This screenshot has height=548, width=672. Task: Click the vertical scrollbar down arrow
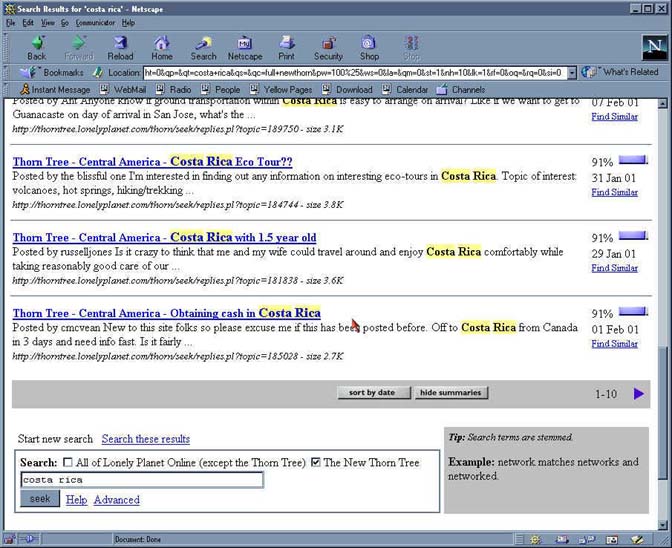click(663, 524)
